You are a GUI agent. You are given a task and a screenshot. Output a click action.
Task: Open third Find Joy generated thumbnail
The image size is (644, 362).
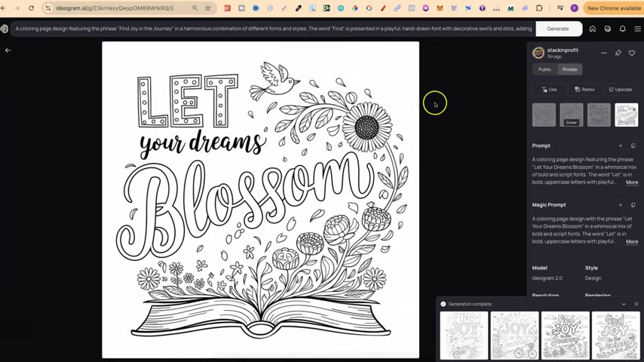565,336
